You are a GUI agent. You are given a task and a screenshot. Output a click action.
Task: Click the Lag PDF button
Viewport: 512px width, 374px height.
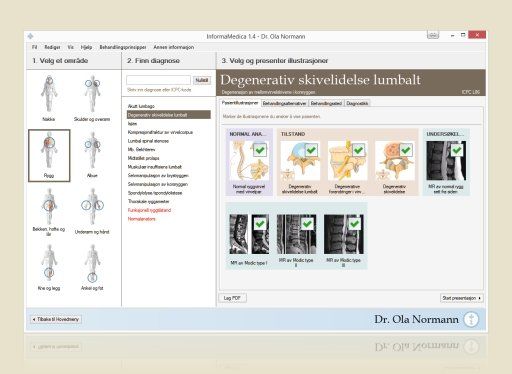[232, 298]
